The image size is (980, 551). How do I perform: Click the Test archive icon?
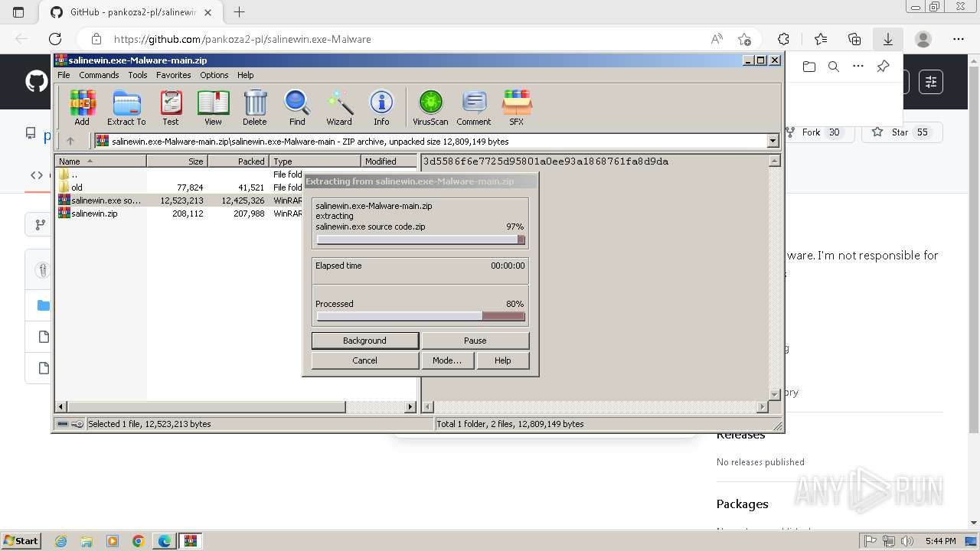171,107
